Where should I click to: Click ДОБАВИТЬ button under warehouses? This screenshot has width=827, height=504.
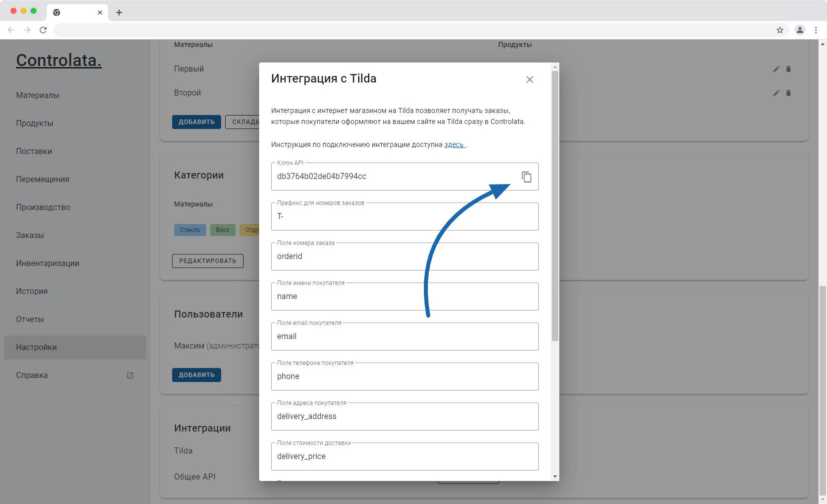pos(197,122)
